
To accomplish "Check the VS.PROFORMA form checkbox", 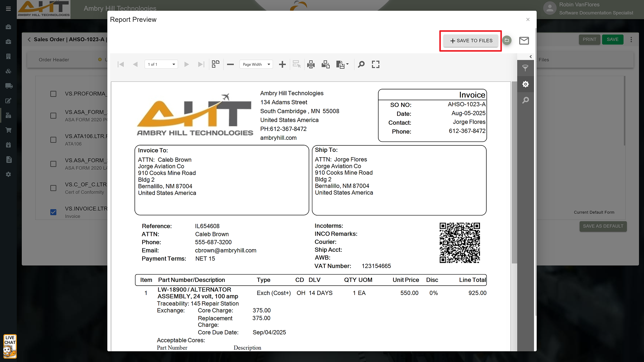I will 53,94.
